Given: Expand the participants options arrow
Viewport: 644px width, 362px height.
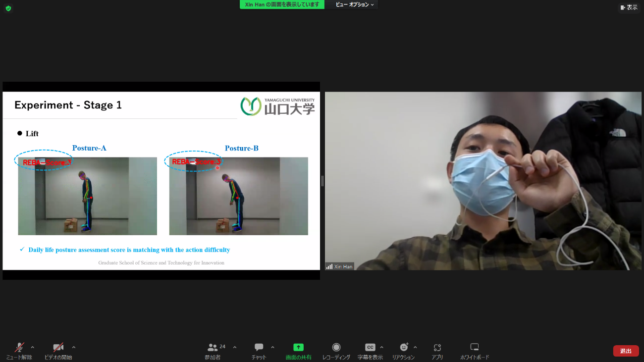Looking at the screenshot, I should (x=235, y=347).
